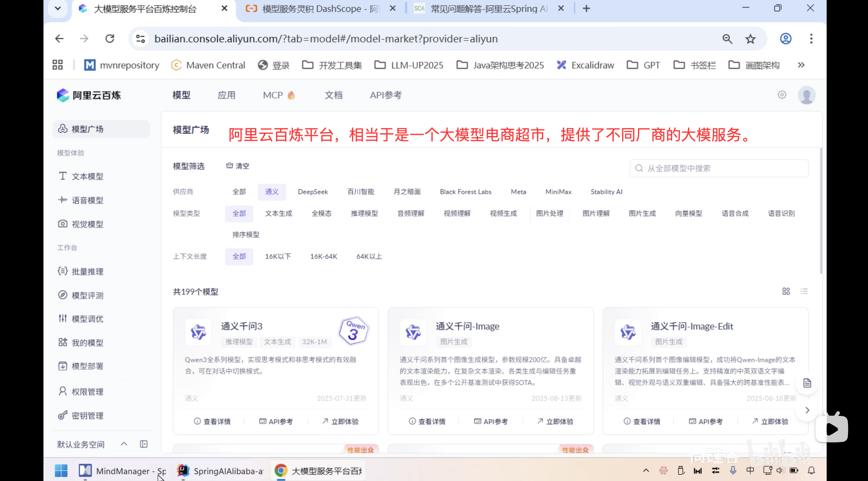The image size is (868, 481).
Task: Enable the DeepSeek provider filter
Action: click(x=313, y=191)
